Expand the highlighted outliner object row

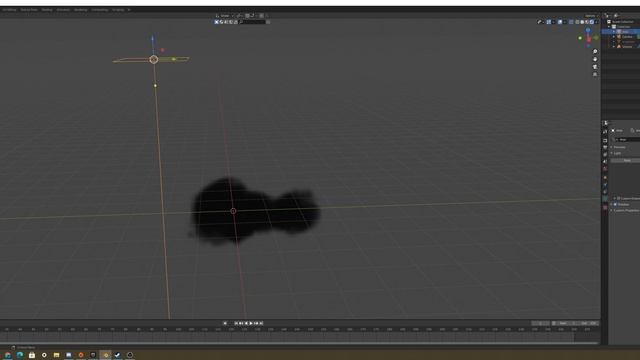pos(613,31)
